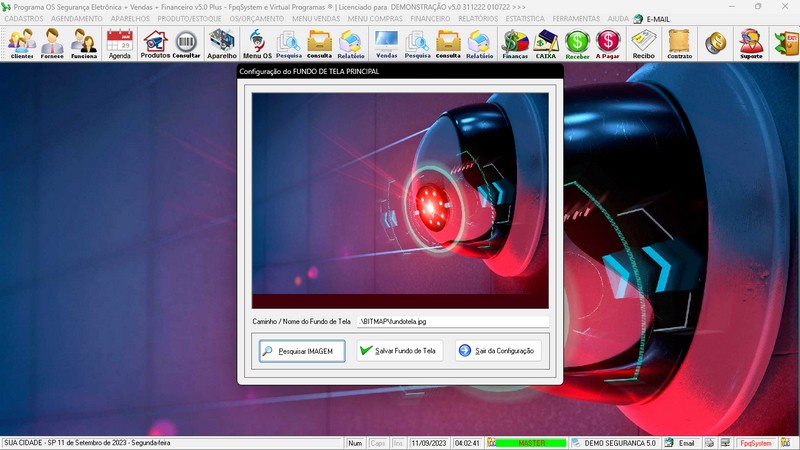Open the Suporte icon

pyautogui.click(x=750, y=44)
